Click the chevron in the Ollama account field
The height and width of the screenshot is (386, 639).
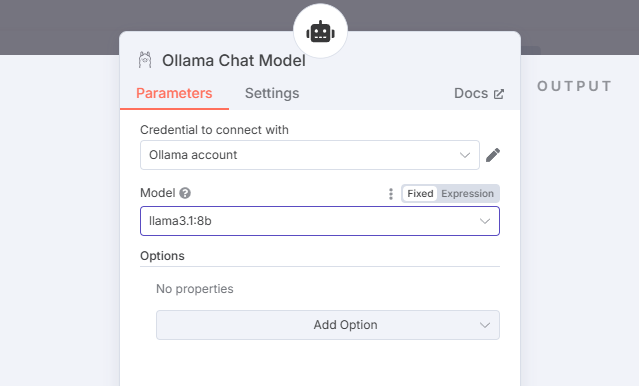tap(465, 155)
